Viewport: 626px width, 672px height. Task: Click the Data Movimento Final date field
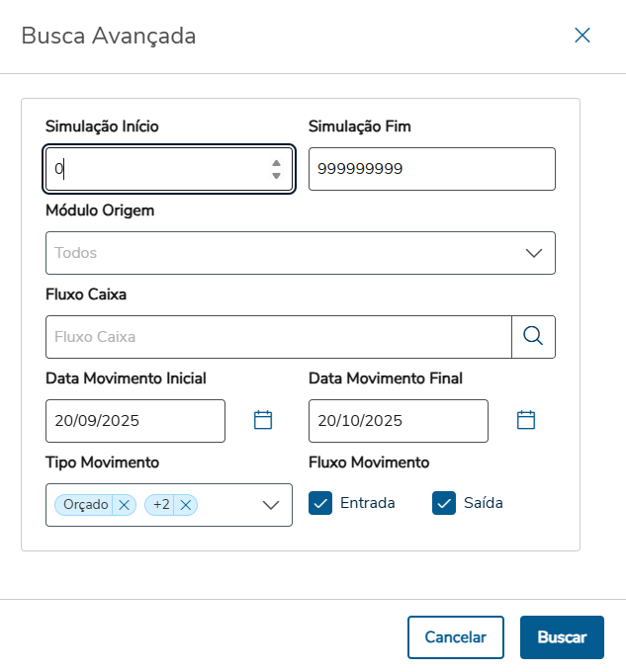pyautogui.click(x=398, y=420)
